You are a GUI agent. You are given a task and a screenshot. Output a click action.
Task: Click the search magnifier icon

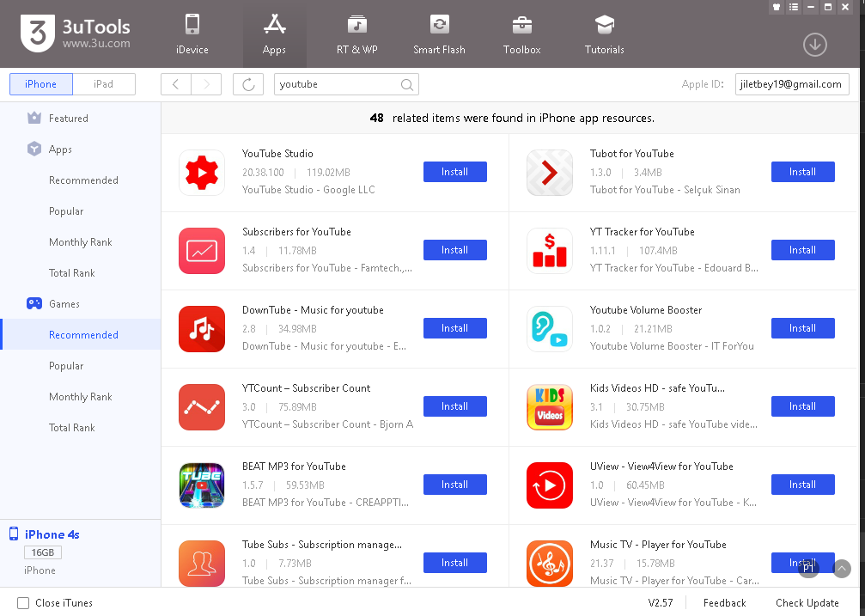pos(406,84)
